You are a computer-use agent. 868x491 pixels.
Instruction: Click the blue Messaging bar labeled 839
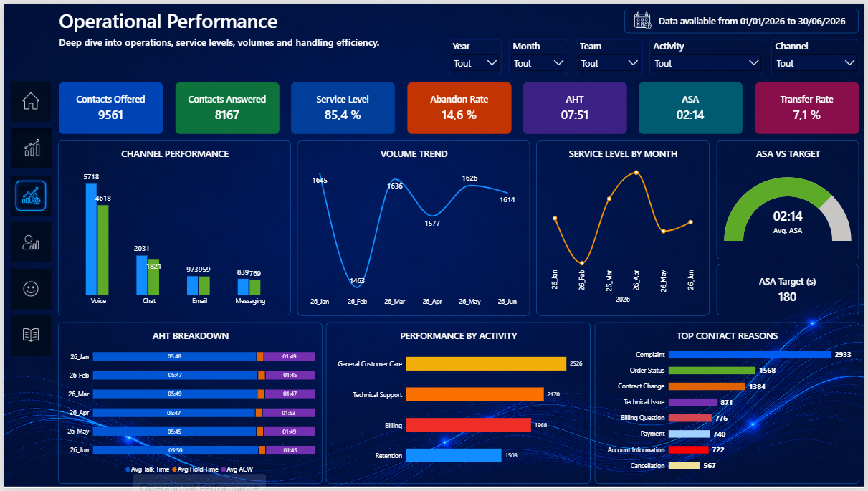243,287
